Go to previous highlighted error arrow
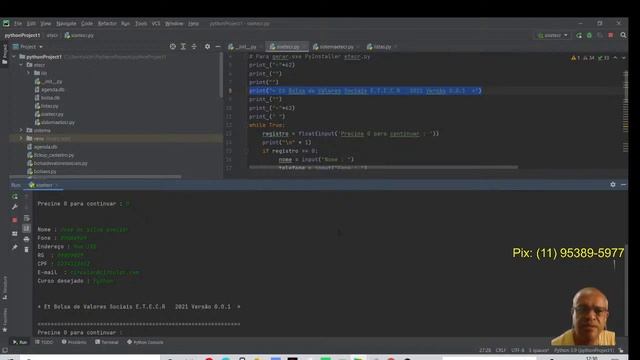 click(615, 58)
